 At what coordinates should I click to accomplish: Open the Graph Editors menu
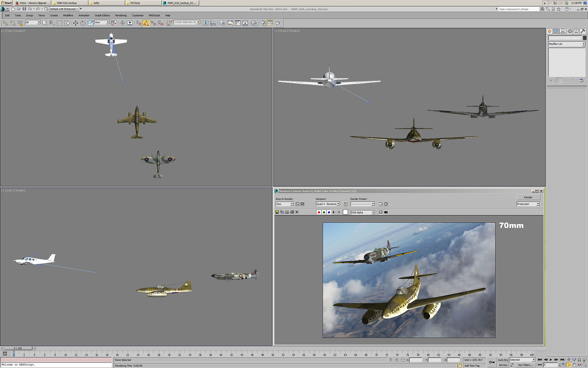(x=102, y=15)
